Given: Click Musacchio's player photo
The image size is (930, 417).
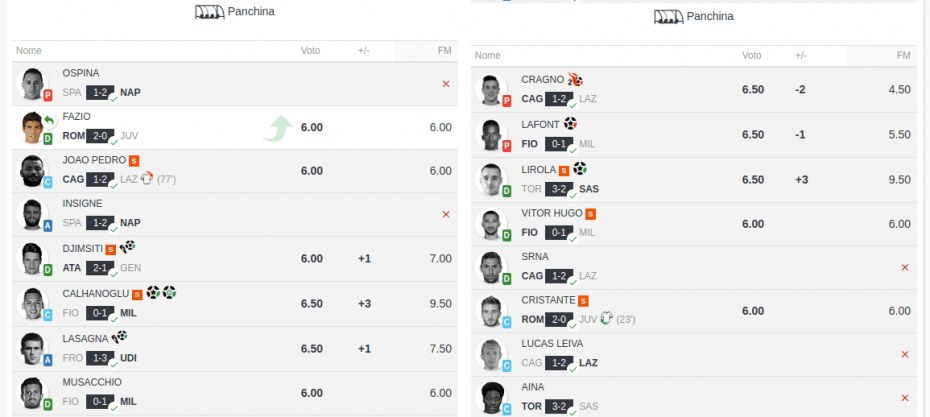Looking at the screenshot, I should coord(32,392).
